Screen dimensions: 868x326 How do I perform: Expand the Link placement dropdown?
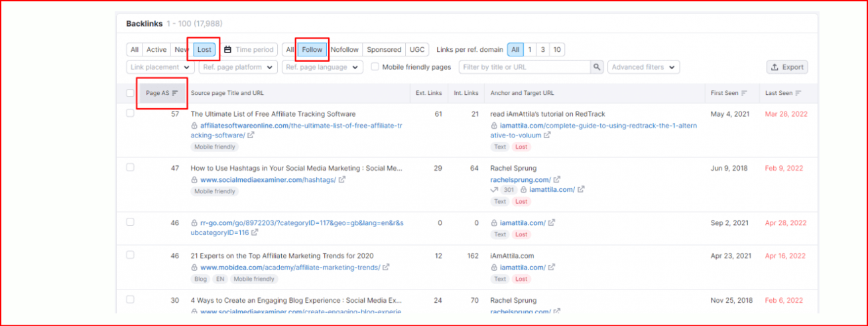160,67
